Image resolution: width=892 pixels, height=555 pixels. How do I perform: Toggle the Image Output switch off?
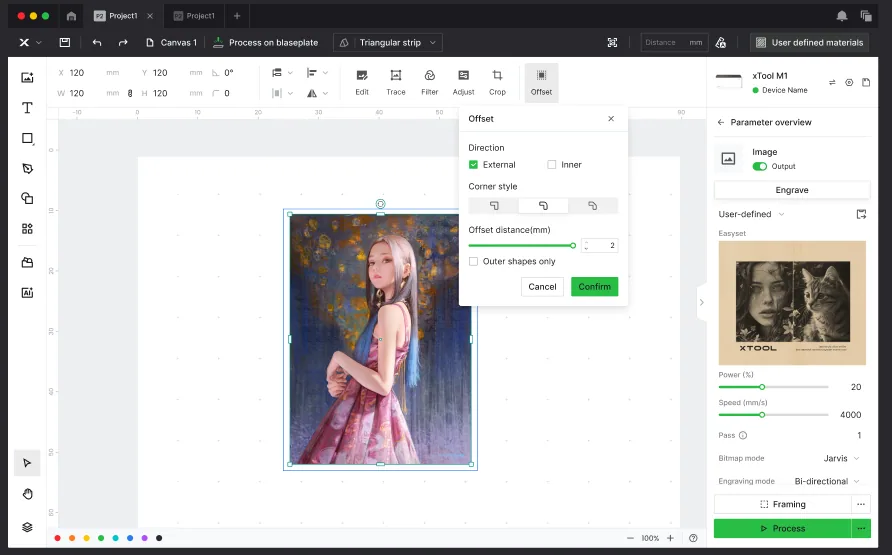[759, 167]
